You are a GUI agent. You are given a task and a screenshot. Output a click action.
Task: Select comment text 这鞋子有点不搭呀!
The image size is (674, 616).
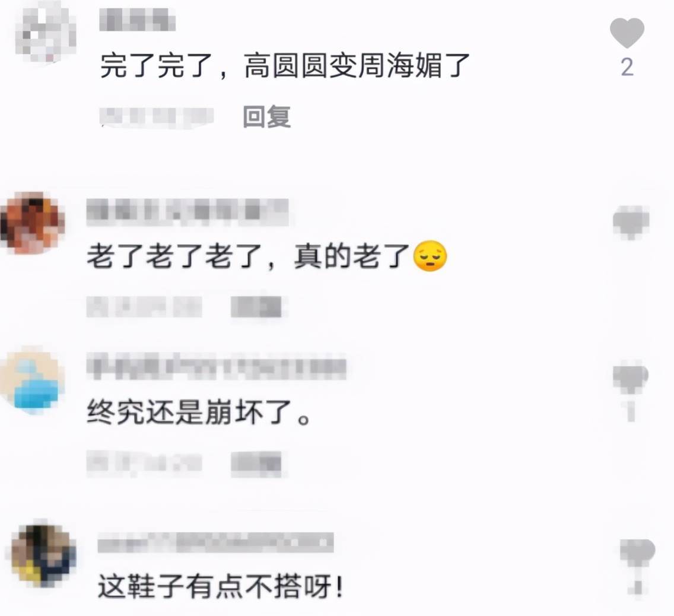tap(221, 587)
